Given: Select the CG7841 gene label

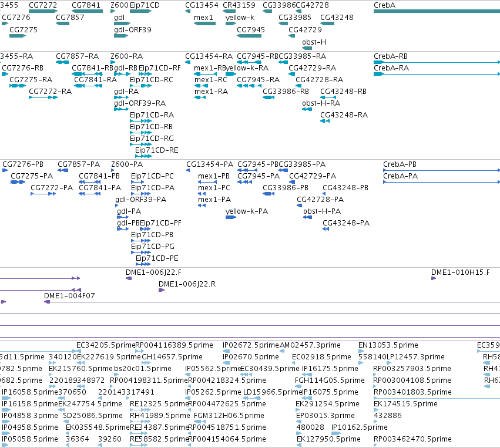Looking at the screenshot, I should pyautogui.click(x=86, y=5).
